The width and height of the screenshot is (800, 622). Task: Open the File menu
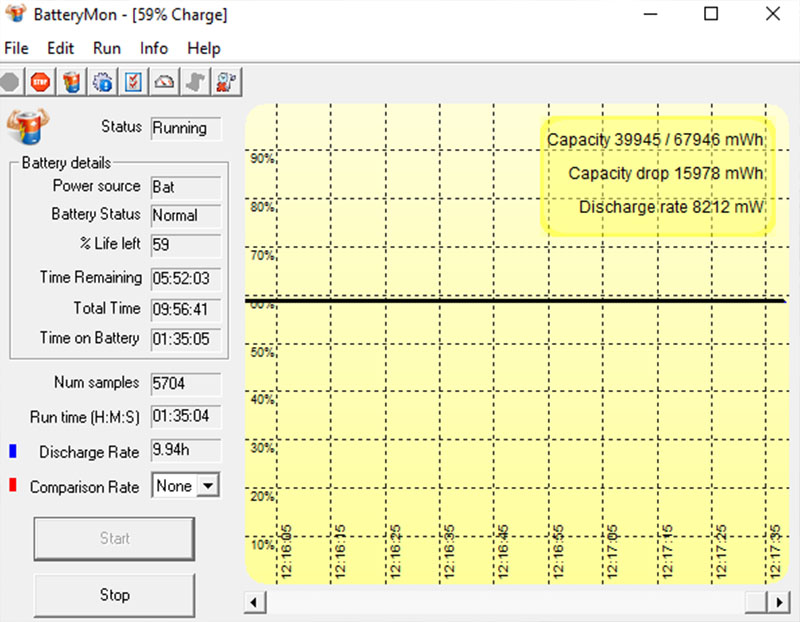pyautogui.click(x=17, y=48)
